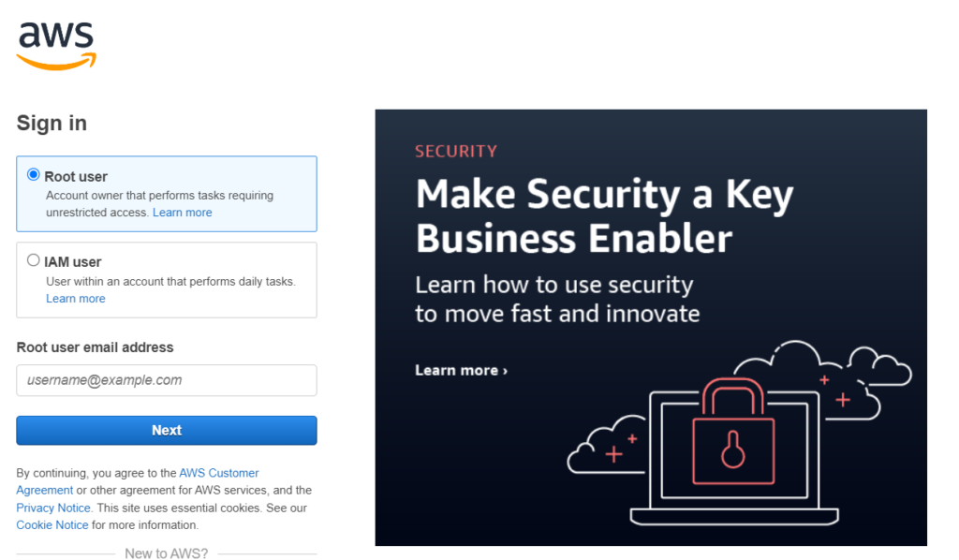Screen dimensions: 959x560
Task: Click the blue Next button
Action: point(167,431)
